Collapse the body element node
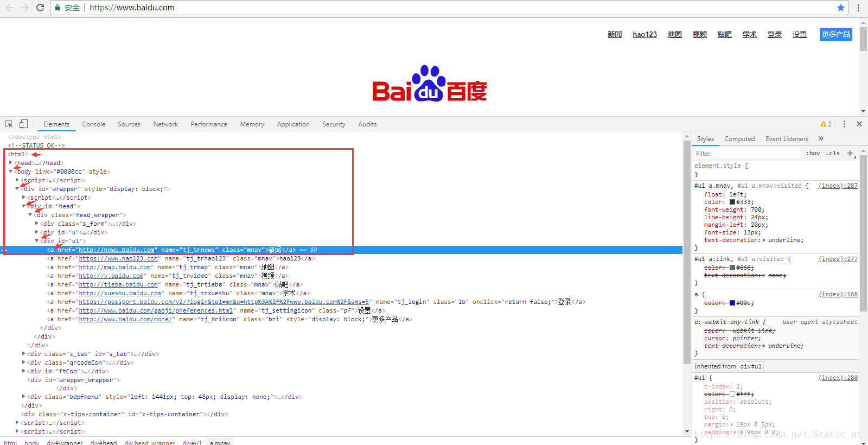868x445 pixels. tap(10, 171)
